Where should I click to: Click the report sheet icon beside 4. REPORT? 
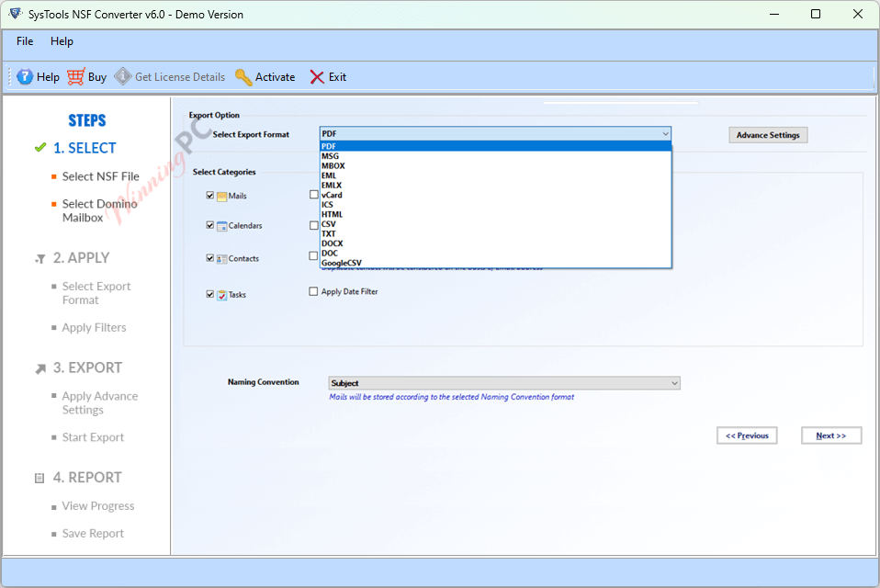click(39, 478)
